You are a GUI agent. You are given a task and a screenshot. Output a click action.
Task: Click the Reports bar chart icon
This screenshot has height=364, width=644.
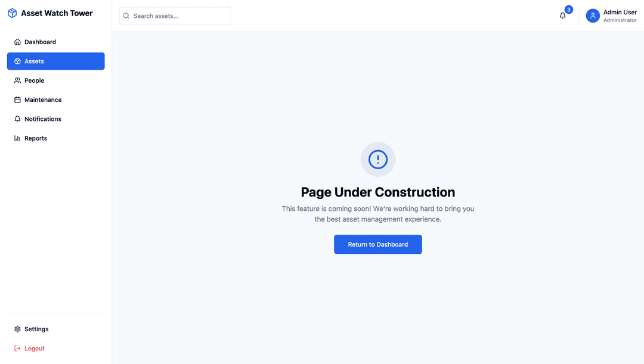click(x=17, y=138)
